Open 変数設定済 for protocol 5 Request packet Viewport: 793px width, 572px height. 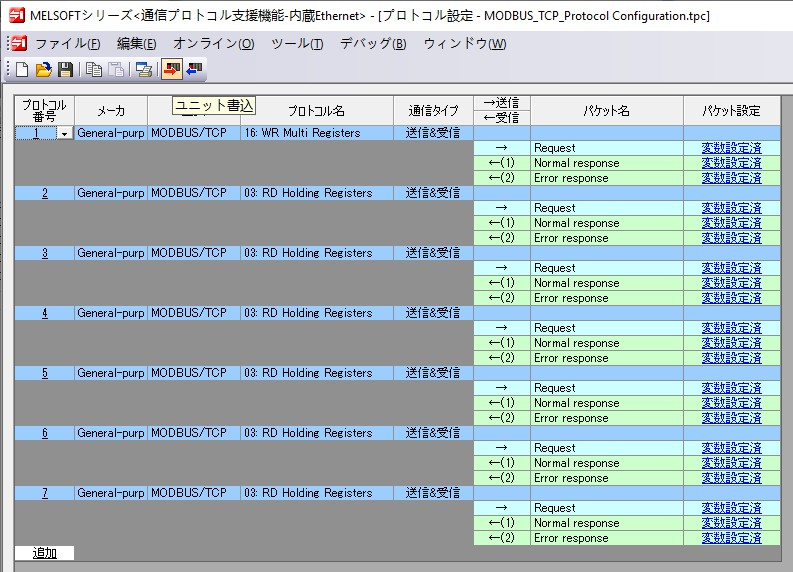(731, 388)
